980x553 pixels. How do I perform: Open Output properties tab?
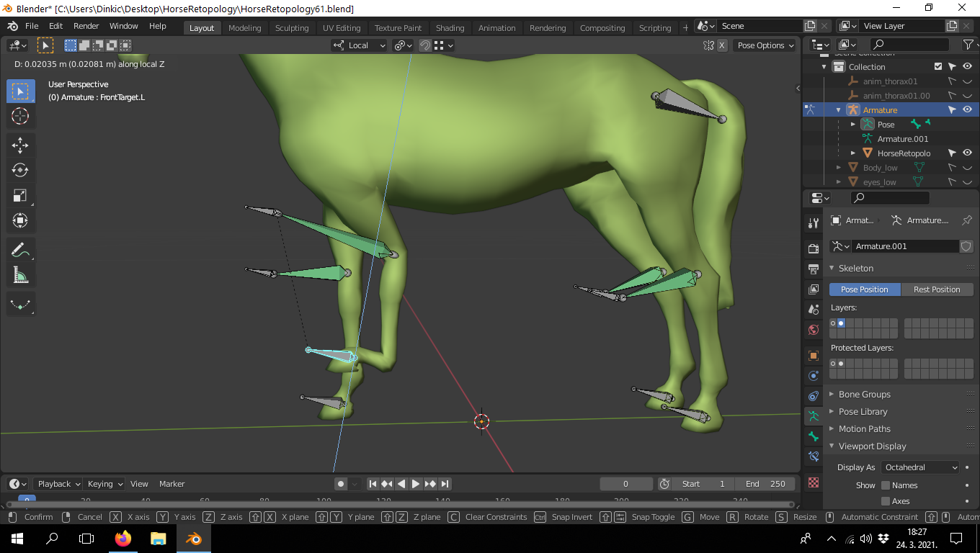pos(814,269)
